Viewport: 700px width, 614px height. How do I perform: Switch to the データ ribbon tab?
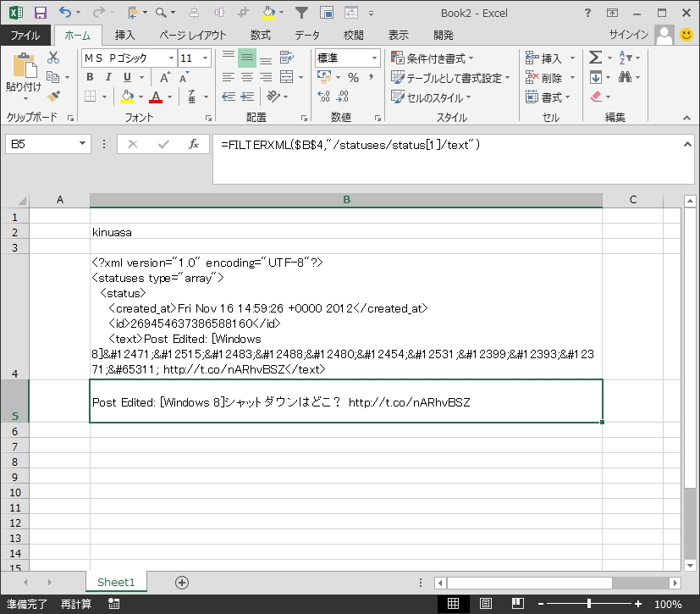[307, 35]
